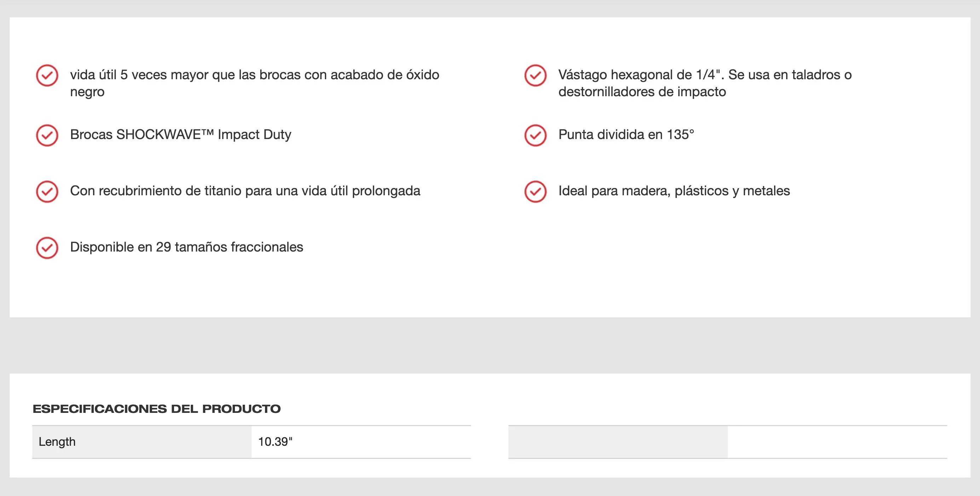Click checkmark icon beside recubrimiento de titanio
The height and width of the screenshot is (496, 980).
[47, 191]
